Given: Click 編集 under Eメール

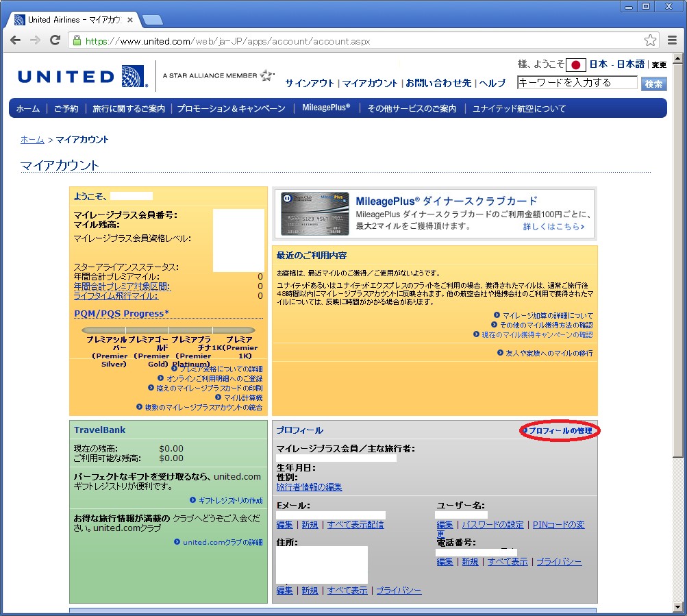Looking at the screenshot, I should (285, 524).
